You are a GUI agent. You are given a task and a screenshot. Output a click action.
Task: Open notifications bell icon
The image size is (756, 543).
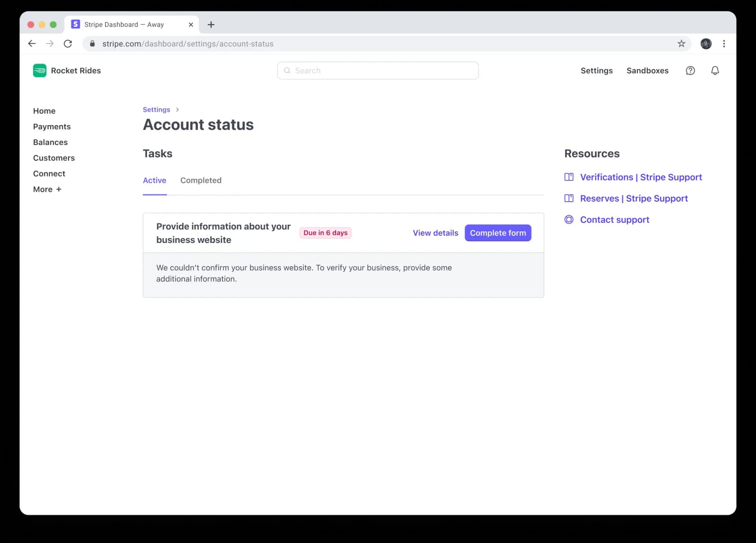click(x=715, y=70)
